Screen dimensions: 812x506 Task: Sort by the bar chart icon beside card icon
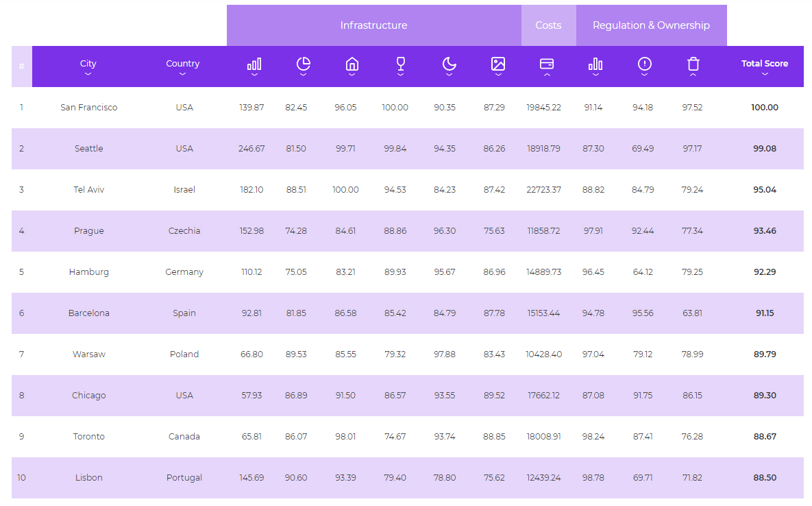pos(595,64)
